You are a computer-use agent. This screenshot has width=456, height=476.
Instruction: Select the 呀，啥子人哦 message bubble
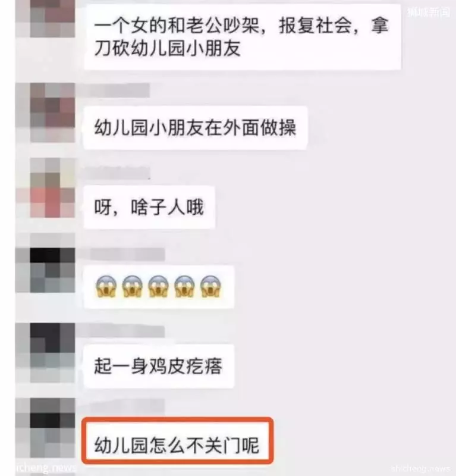coord(150,207)
